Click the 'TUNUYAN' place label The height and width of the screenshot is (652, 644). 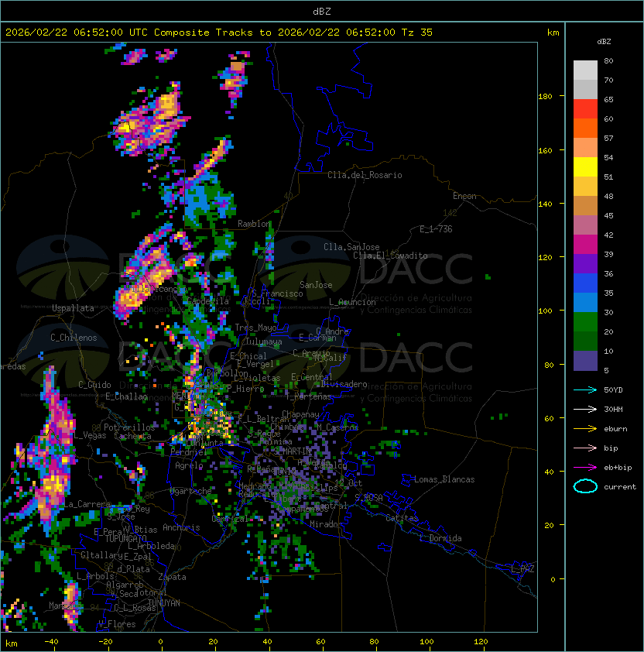point(164,603)
